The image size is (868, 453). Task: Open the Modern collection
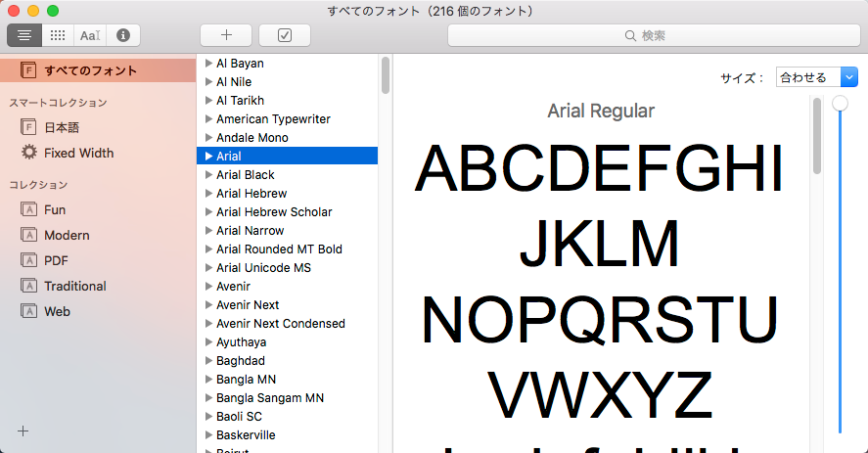67,236
